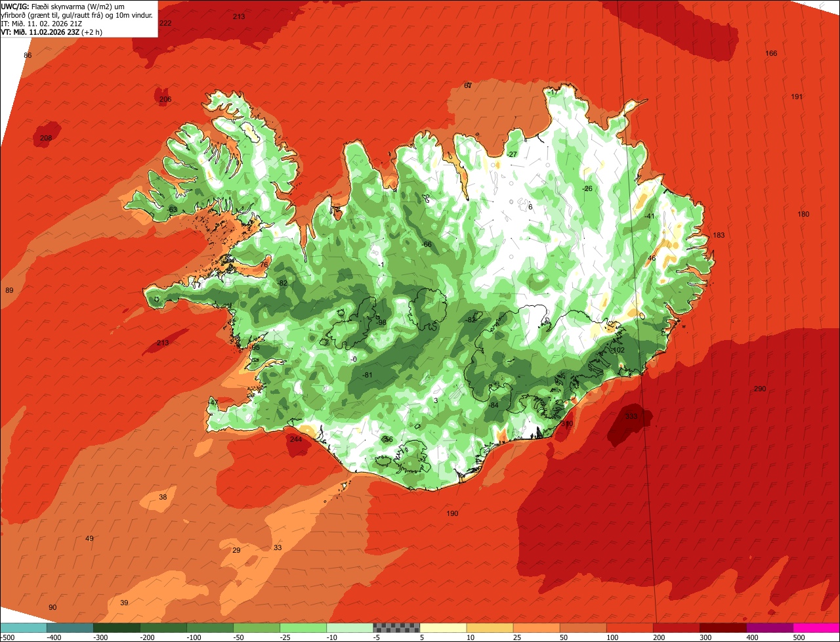Click the magenta swatch right of 500
The image size is (840, 642).
816,628
